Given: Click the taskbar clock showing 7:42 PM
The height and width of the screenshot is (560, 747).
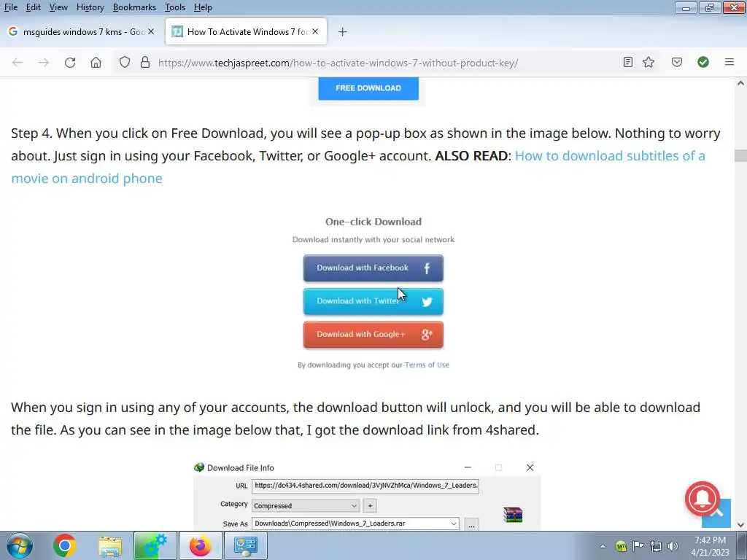Looking at the screenshot, I should coord(710,546).
